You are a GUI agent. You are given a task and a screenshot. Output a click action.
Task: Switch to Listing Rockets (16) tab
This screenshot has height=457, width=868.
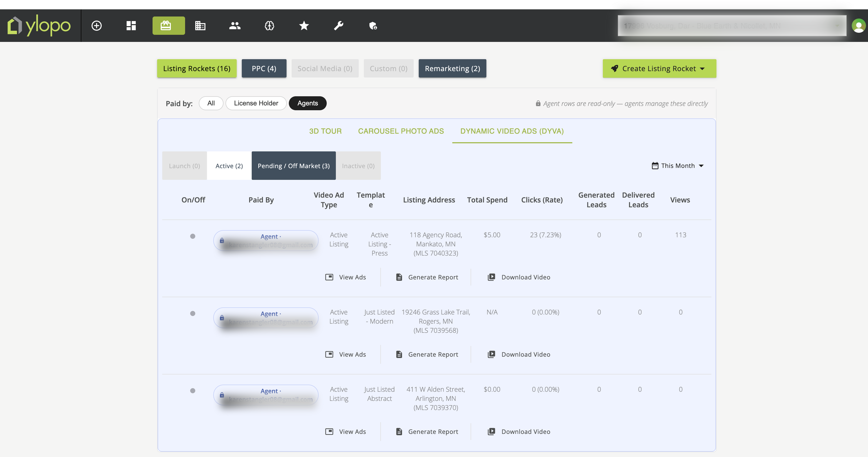click(x=197, y=68)
